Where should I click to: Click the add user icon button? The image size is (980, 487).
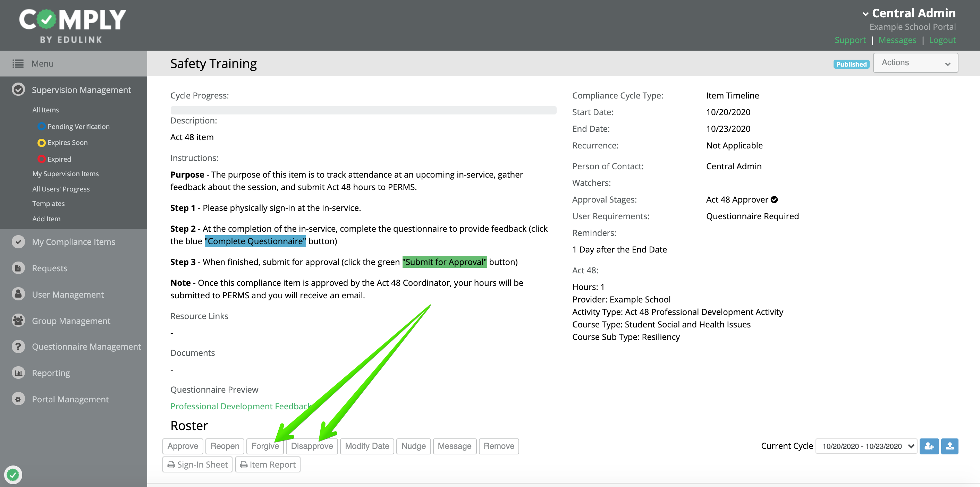929,446
